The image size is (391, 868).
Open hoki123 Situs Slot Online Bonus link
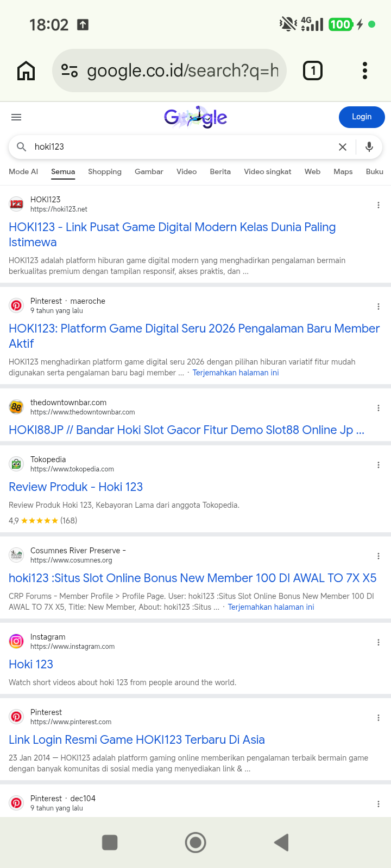(x=192, y=578)
